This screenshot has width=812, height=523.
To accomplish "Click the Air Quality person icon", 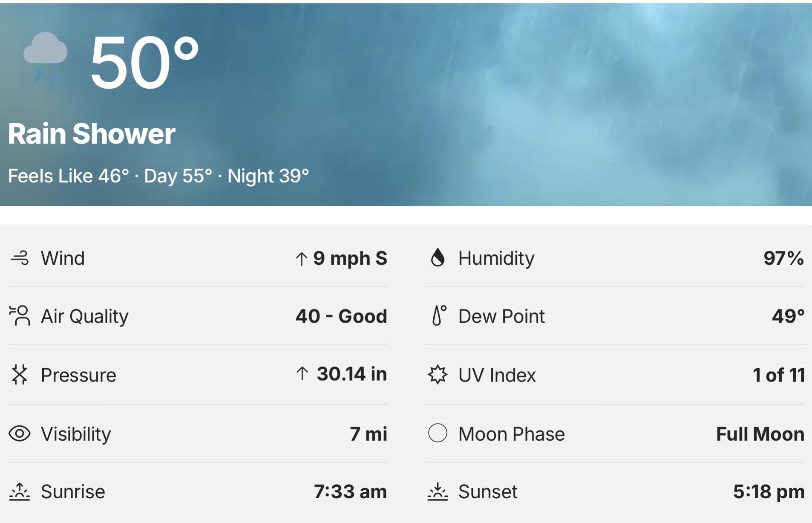I will click(20, 316).
